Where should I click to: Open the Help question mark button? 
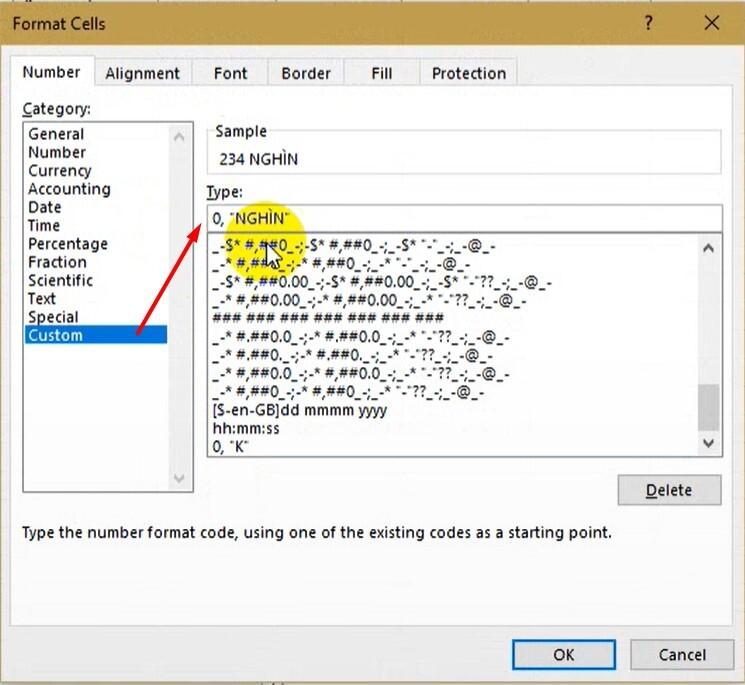point(649,22)
